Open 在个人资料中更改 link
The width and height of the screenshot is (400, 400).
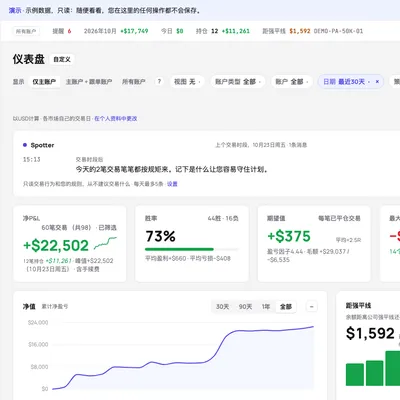pos(116,119)
